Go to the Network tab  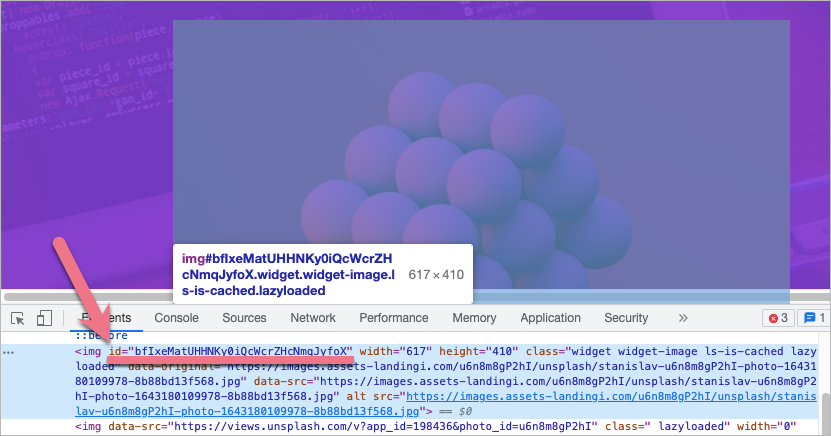313,318
